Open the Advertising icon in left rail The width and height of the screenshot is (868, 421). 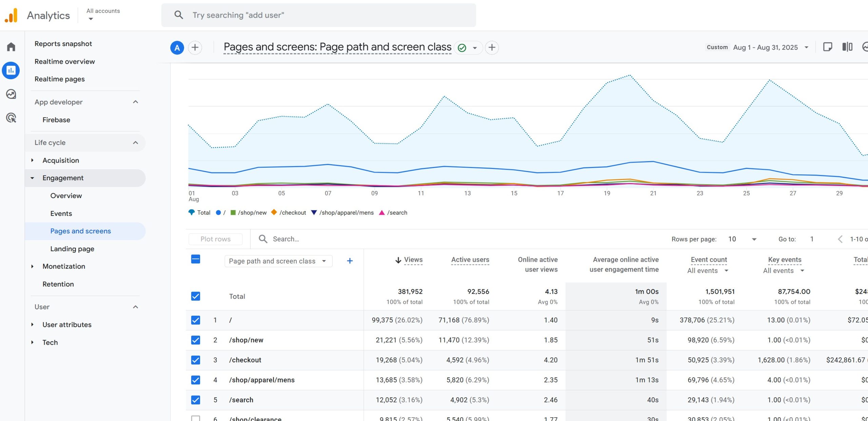click(x=11, y=118)
